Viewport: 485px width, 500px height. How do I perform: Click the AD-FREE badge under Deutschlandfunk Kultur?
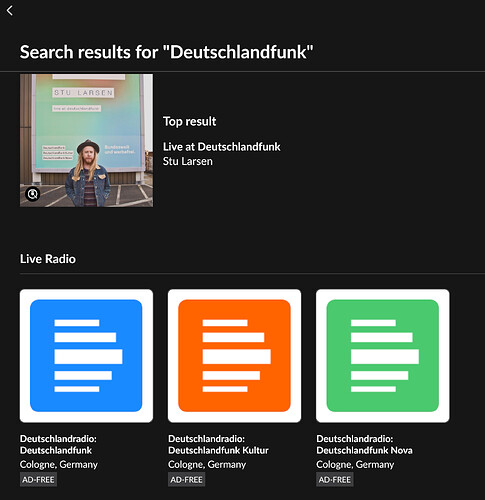[186, 480]
